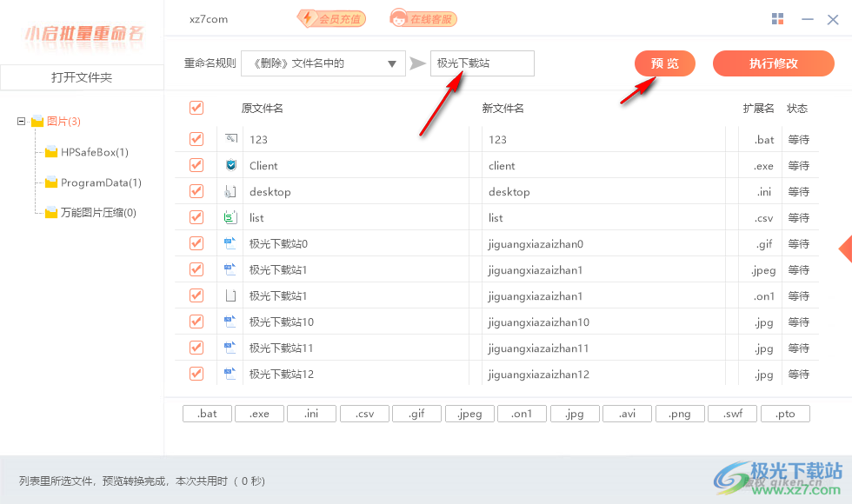Collapse the 图片(3) tree node

point(21,121)
